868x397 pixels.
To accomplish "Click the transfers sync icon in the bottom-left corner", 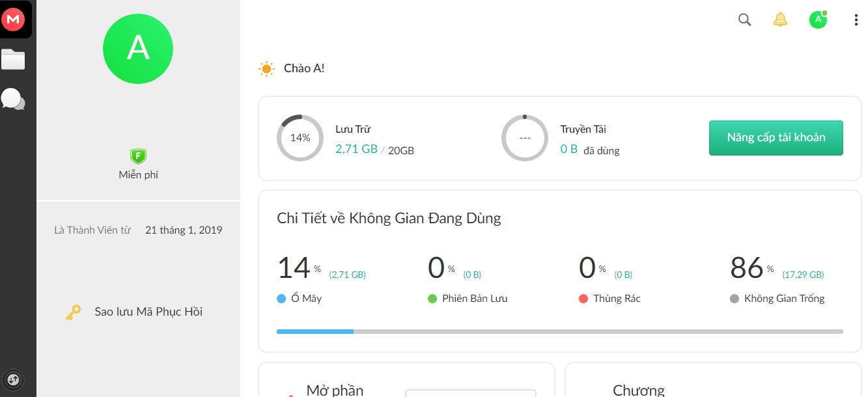I will (x=13, y=379).
